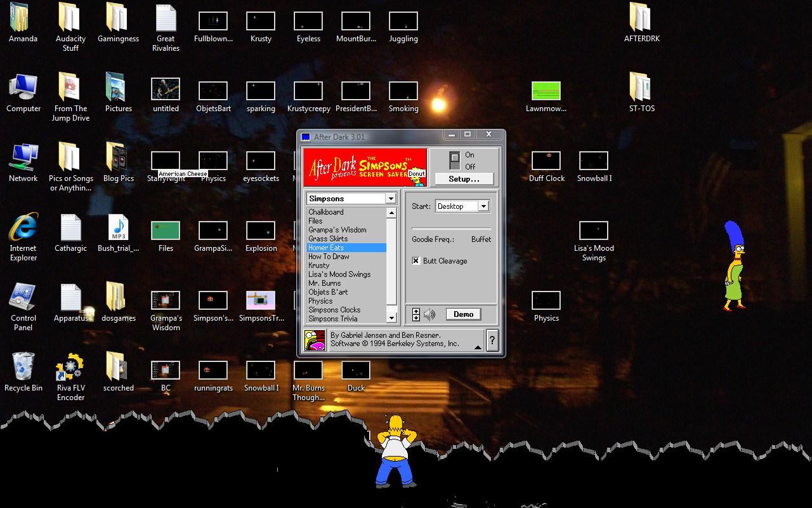The width and height of the screenshot is (812, 508).
Task: Click the Goodie Freq. slider track
Action: (x=451, y=229)
